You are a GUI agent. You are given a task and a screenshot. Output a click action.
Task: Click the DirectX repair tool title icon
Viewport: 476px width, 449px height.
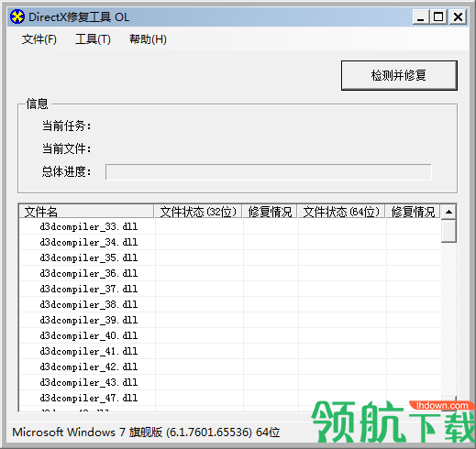[17, 16]
